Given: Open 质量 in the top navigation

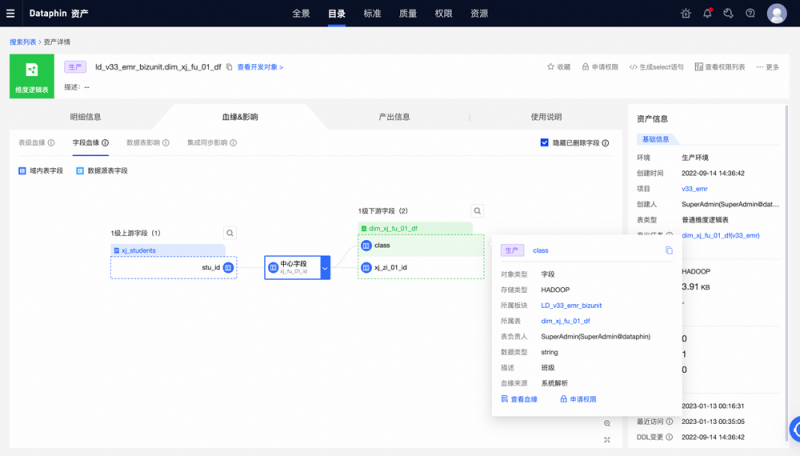Looking at the screenshot, I should pos(408,13).
